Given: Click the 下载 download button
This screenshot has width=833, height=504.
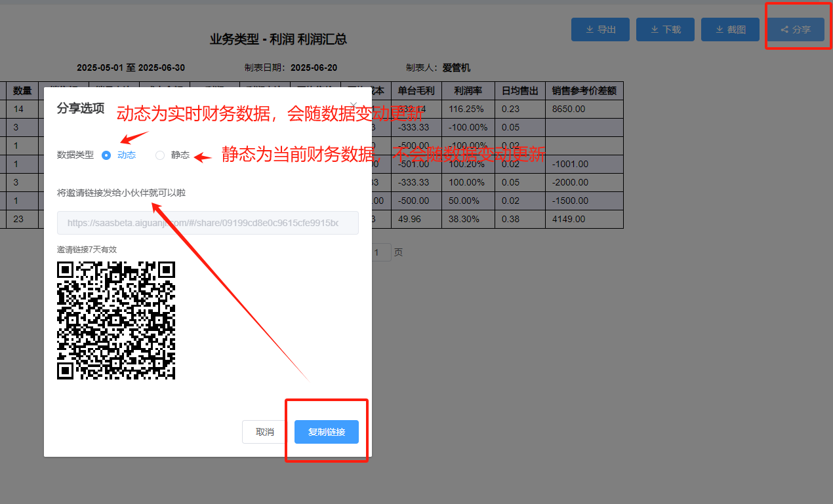Looking at the screenshot, I should [665, 29].
